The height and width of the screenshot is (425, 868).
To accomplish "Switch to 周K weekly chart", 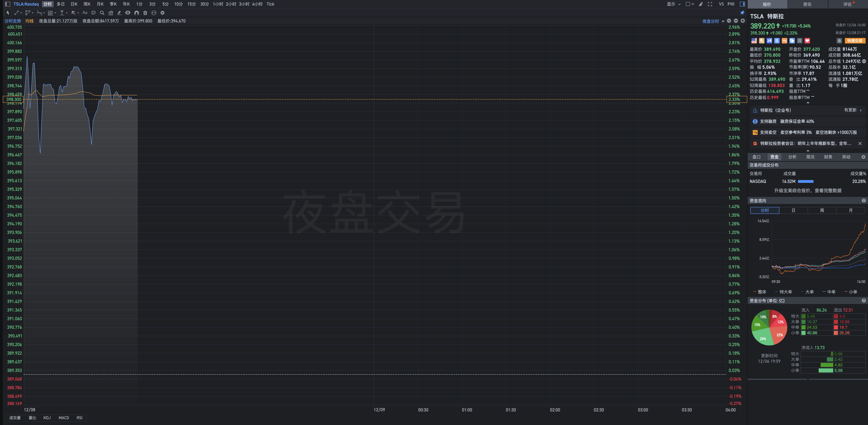I will click(87, 4).
